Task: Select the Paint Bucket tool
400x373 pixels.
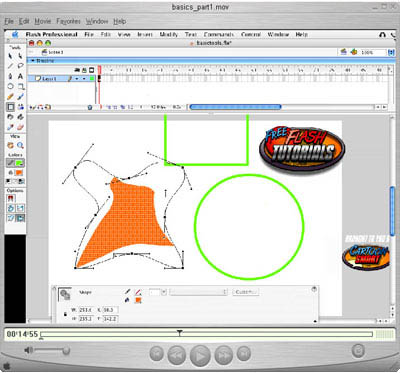Action: tap(20, 117)
